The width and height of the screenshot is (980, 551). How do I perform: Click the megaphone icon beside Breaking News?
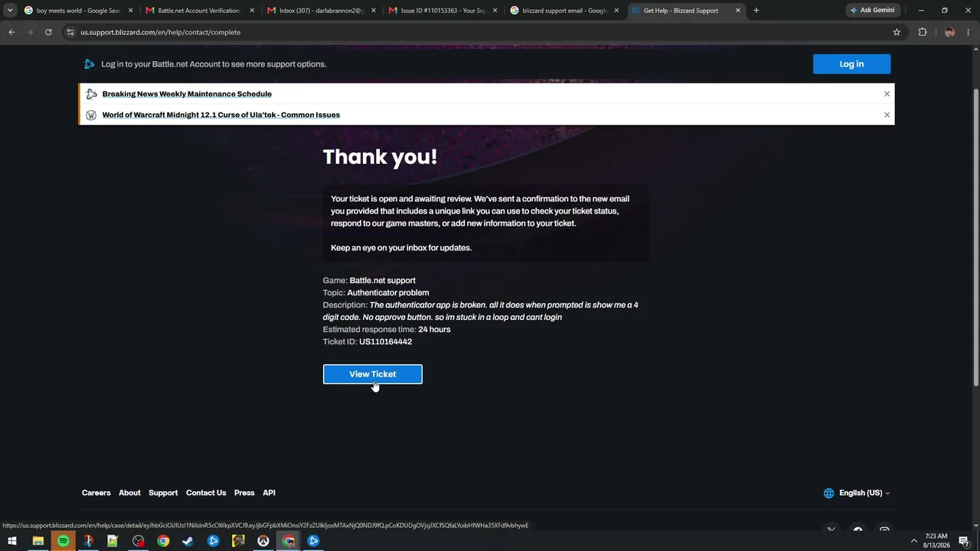pyautogui.click(x=91, y=94)
